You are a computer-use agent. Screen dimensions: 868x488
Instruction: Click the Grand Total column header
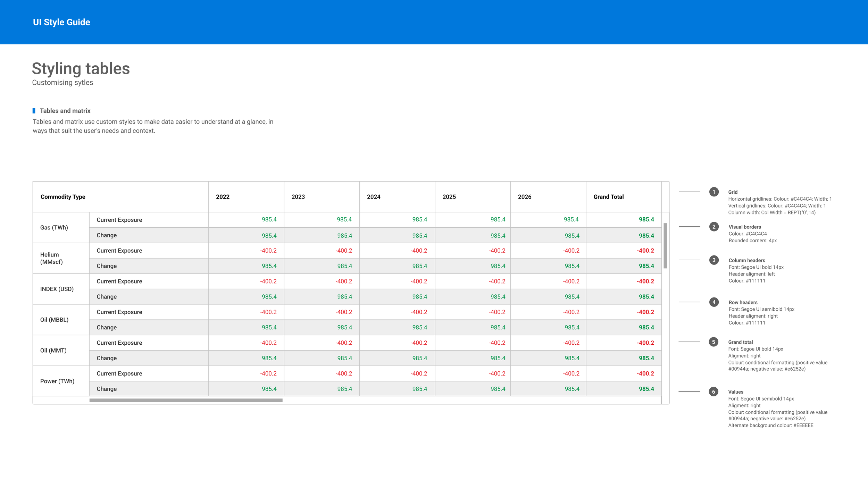608,197
